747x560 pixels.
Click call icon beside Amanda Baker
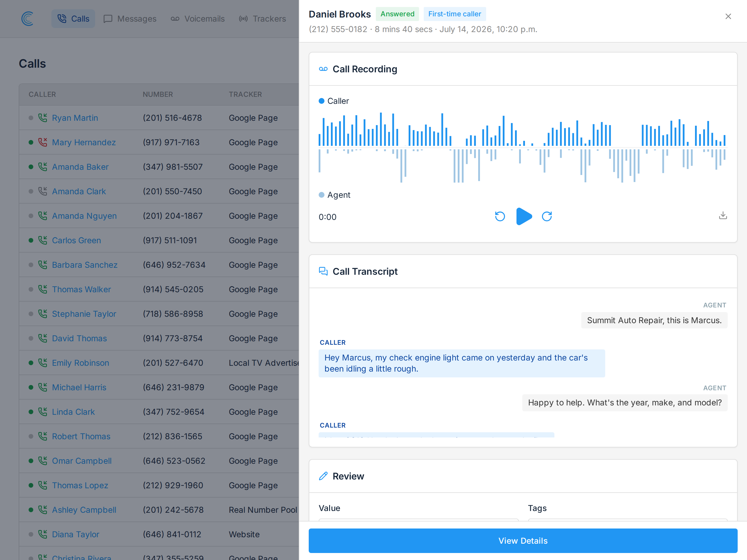click(43, 167)
